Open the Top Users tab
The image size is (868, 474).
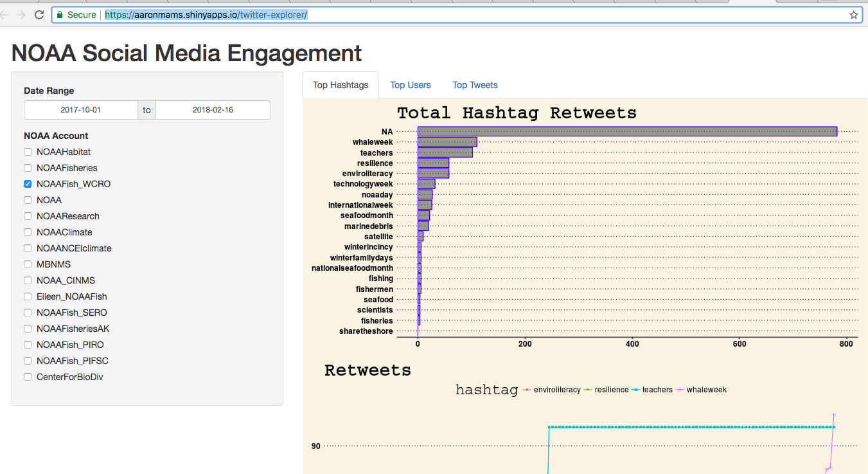click(411, 85)
